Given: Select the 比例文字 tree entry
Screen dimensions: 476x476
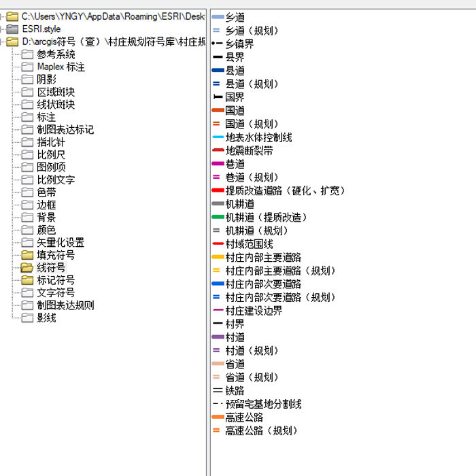Looking at the screenshot, I should coord(56,180).
